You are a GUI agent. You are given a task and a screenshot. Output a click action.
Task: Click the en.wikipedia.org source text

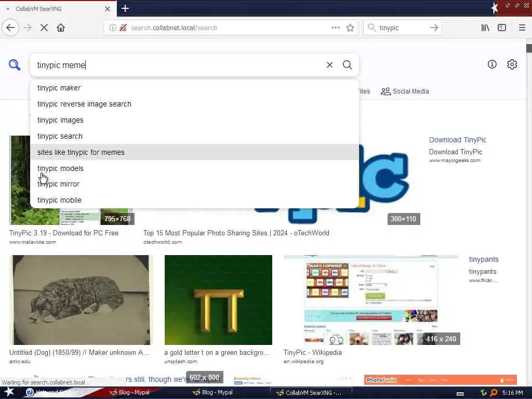click(x=303, y=362)
